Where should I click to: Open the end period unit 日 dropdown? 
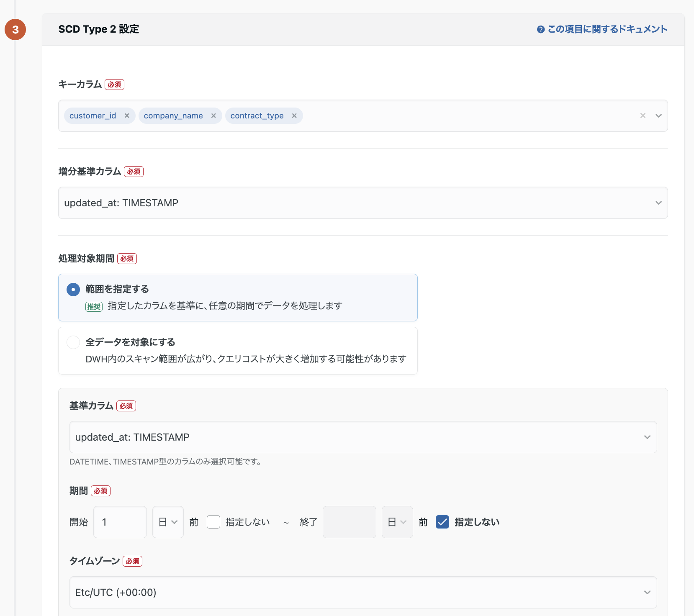[x=397, y=522]
